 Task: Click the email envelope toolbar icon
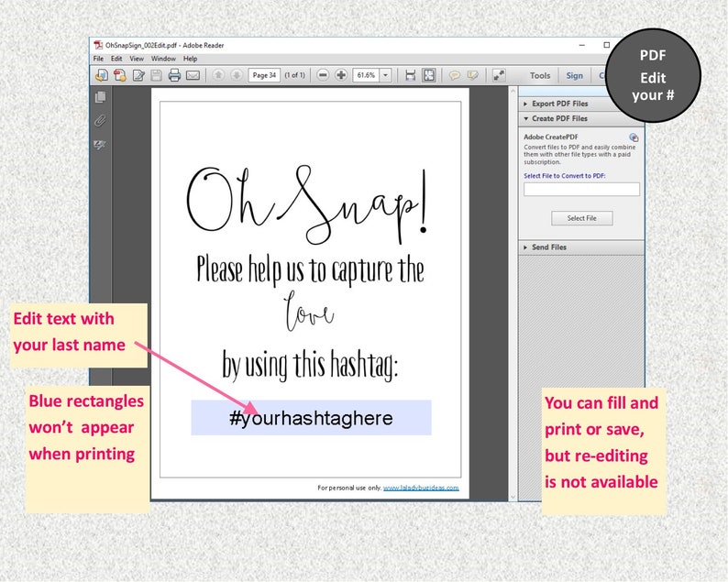pos(193,75)
